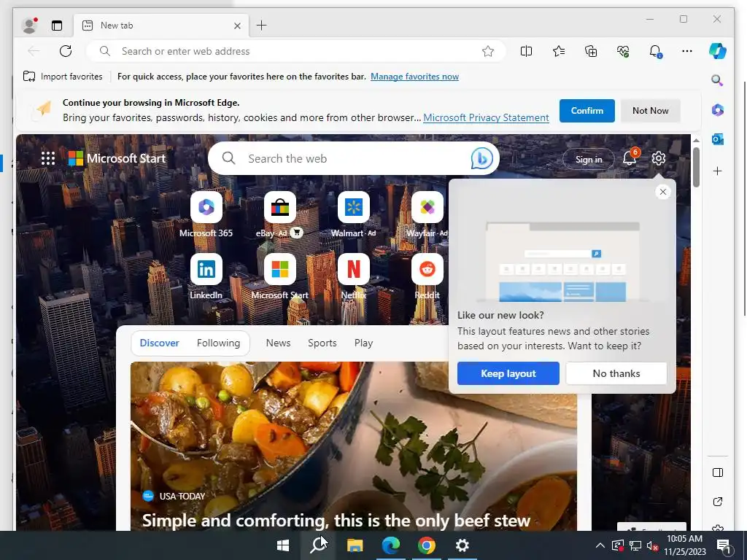Select the New tab tab
Image resolution: width=747 pixels, height=560 pixels.
coord(160,26)
